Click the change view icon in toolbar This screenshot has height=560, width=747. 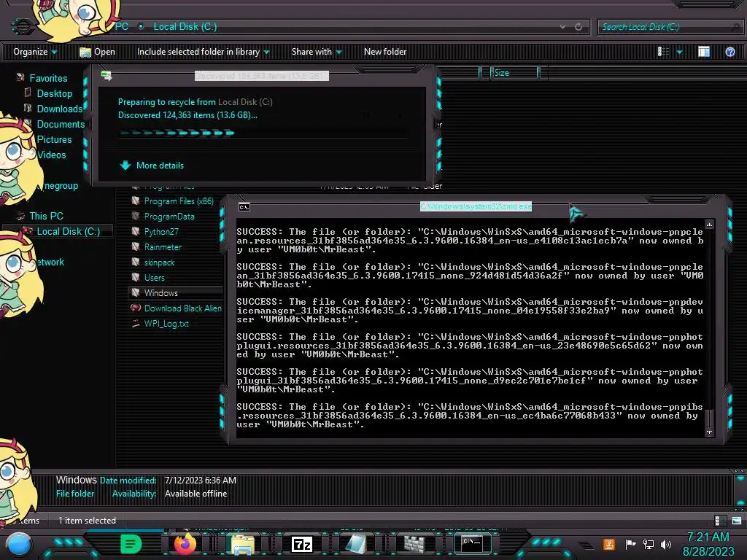pos(663,52)
